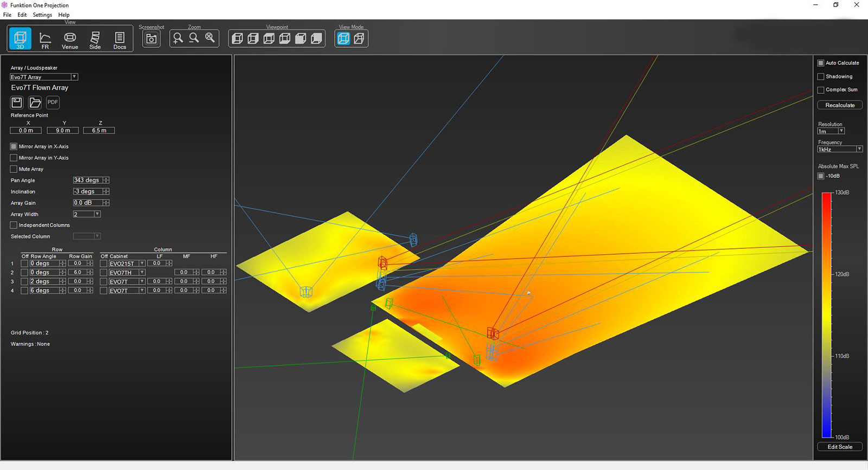Viewport: 868px width, 470px height.
Task: Zoom out with the minus magnifier
Action: [x=194, y=38]
